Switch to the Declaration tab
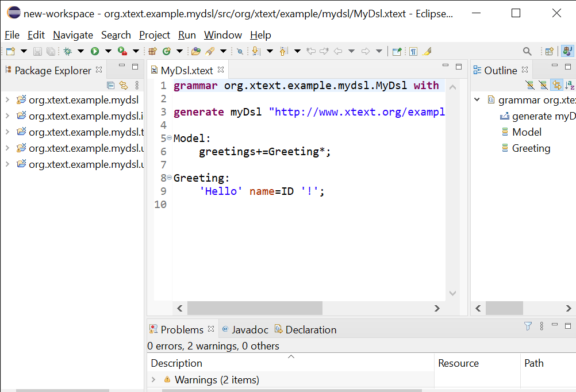Viewport: 576px width, 392px height. [306, 329]
